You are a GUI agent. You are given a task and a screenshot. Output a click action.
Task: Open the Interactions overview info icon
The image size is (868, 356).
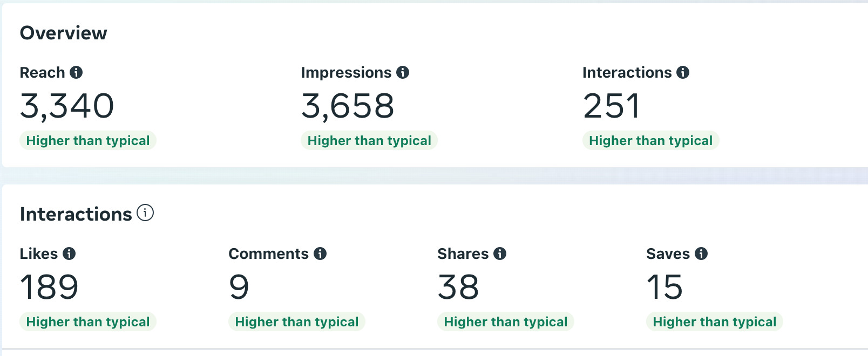click(682, 72)
